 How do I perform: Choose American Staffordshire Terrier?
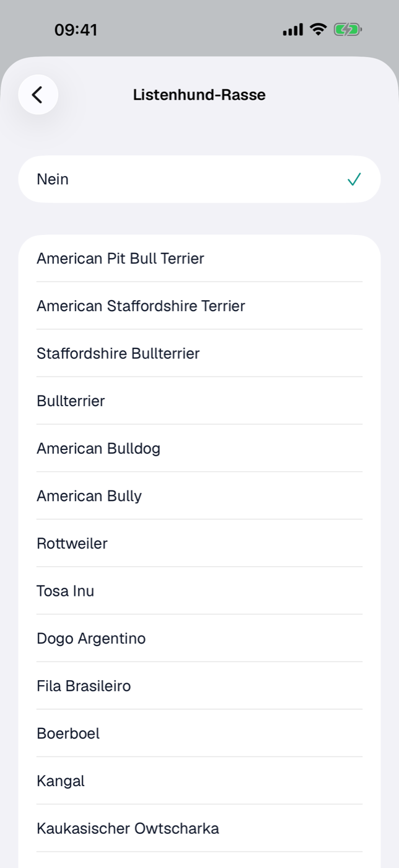click(x=199, y=306)
